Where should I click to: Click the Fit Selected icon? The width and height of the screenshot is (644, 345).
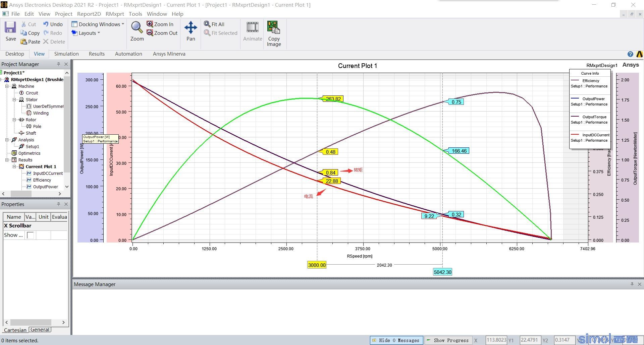[207, 33]
